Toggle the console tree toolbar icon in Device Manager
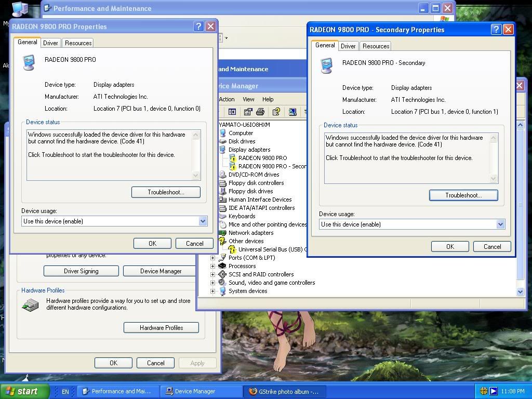Viewport: 532px width, 399px height. 232,112
